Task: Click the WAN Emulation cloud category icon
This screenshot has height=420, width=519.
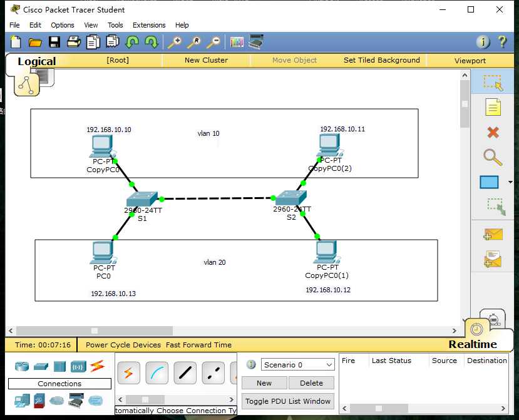Action: (x=56, y=401)
